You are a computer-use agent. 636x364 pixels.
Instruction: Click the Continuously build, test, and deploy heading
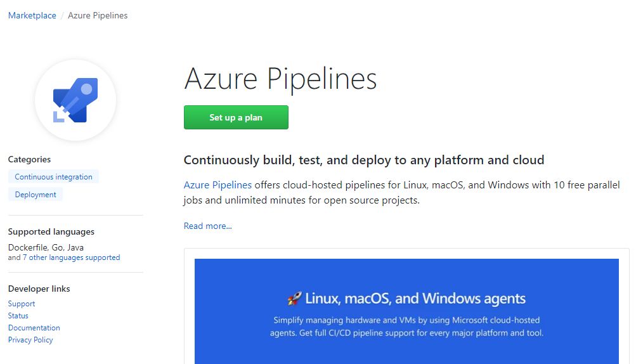[x=364, y=160]
